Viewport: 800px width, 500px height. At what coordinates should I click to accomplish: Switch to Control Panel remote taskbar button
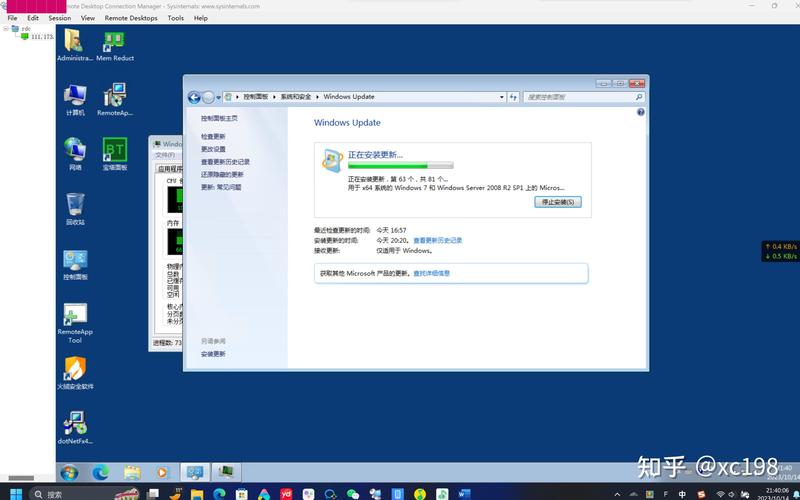tap(195, 472)
